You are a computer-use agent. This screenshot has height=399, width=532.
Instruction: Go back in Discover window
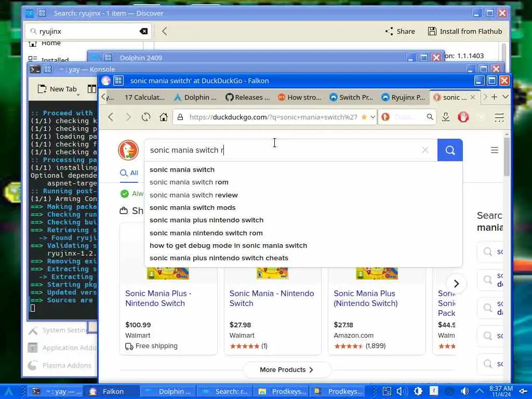click(x=165, y=31)
